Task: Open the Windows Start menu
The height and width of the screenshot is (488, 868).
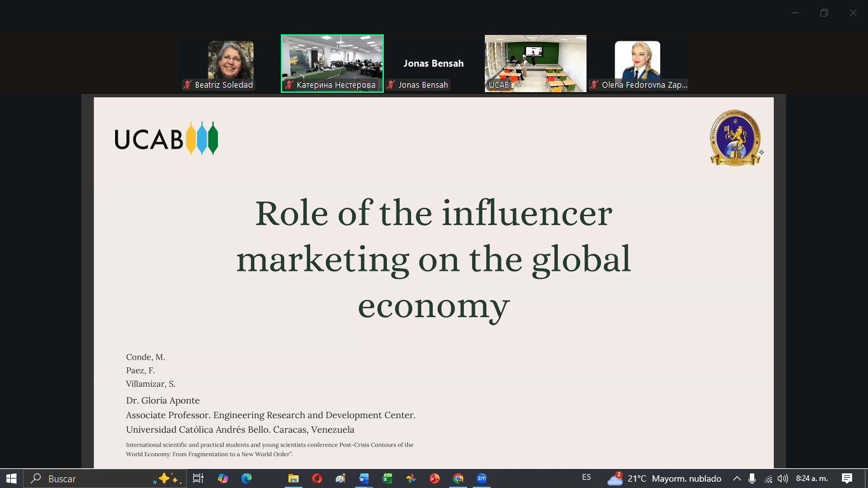Action: click(x=11, y=478)
